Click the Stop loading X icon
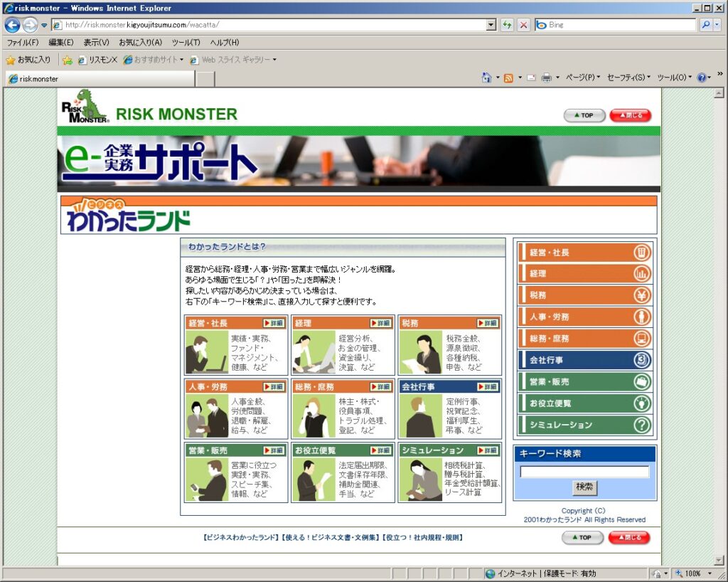This screenshot has width=728, height=582. pyautogui.click(x=523, y=25)
